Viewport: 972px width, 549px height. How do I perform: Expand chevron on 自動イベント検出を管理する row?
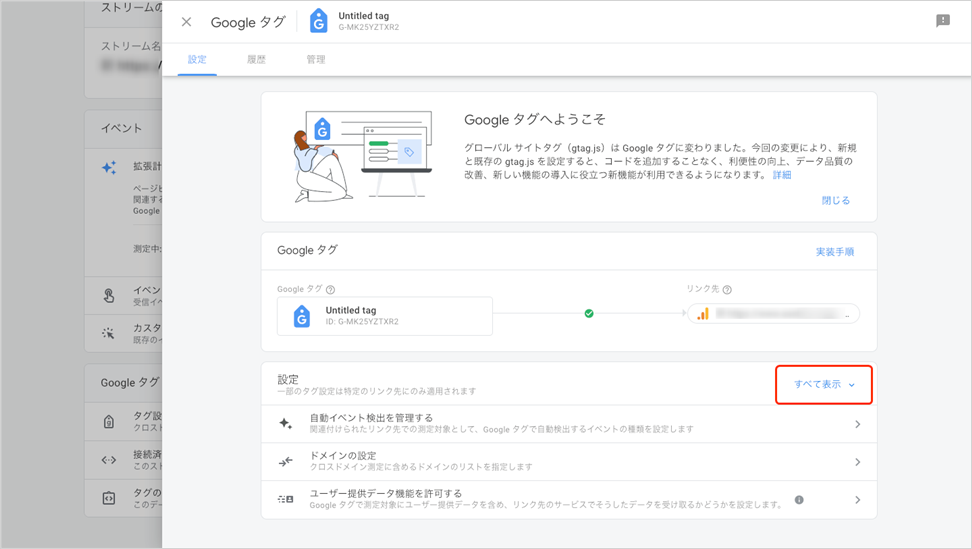857,424
